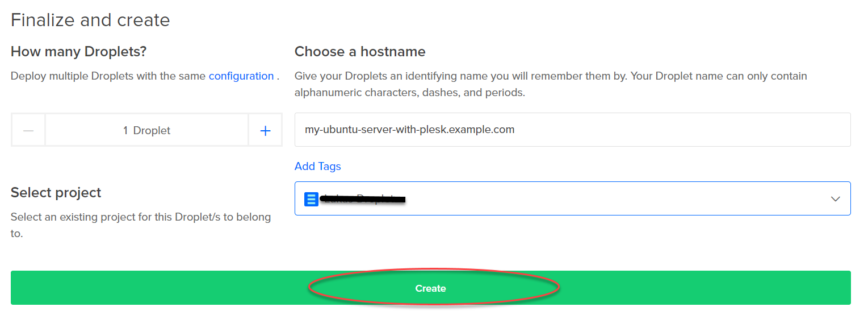This screenshot has width=868, height=315.
Task: Click the hostname naming rules description
Action: click(550, 84)
